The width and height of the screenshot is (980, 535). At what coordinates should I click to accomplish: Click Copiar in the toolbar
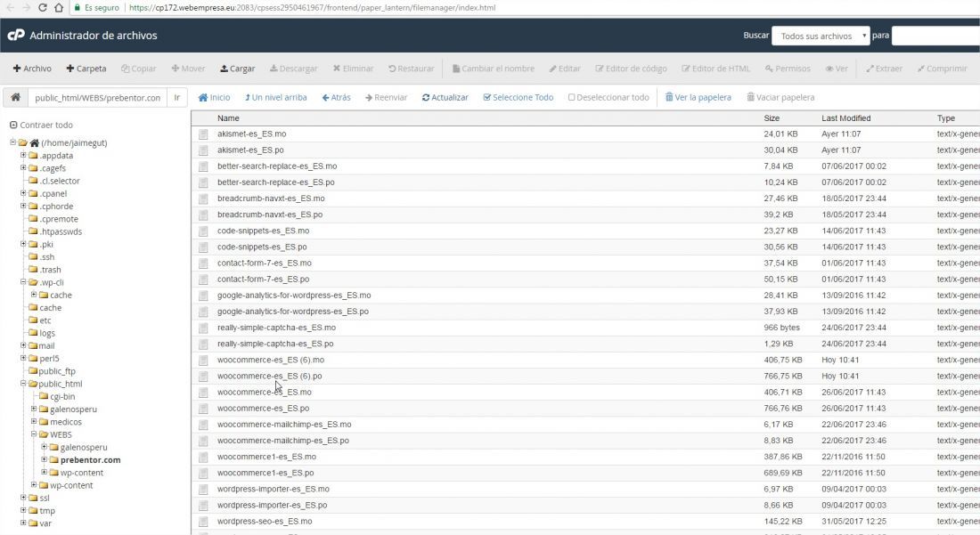click(139, 68)
